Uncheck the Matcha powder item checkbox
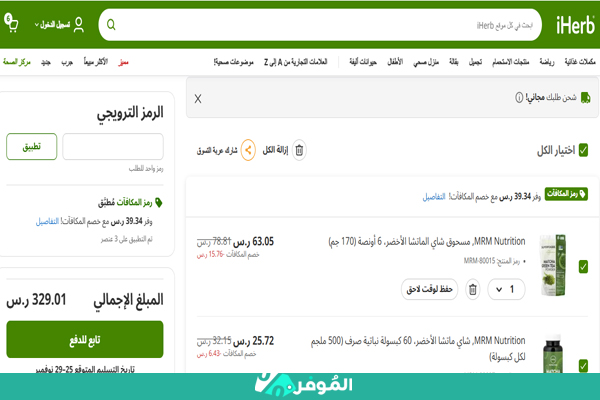The width and height of the screenshot is (600, 400). coord(583,266)
